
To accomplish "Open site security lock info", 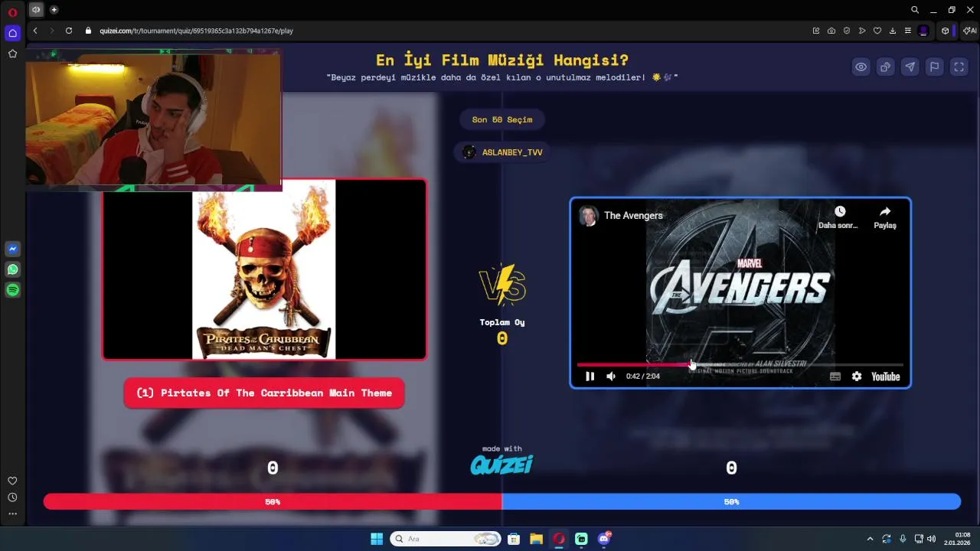I will tap(88, 31).
